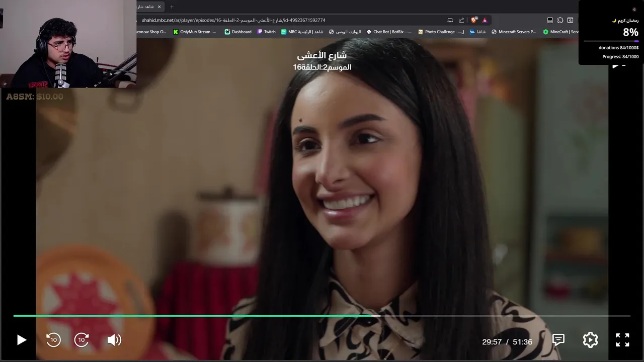Mute the player volume speaker icon
Viewport: 644px width, 362px height.
coord(114,340)
